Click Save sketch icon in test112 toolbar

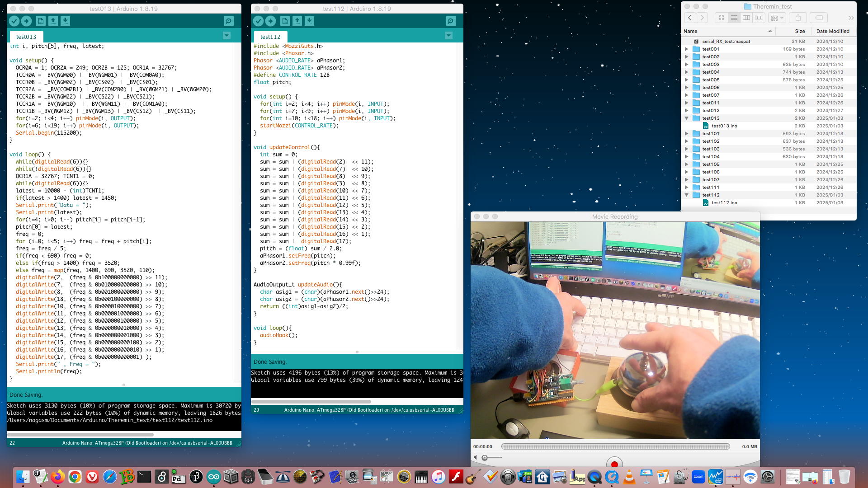click(x=309, y=21)
